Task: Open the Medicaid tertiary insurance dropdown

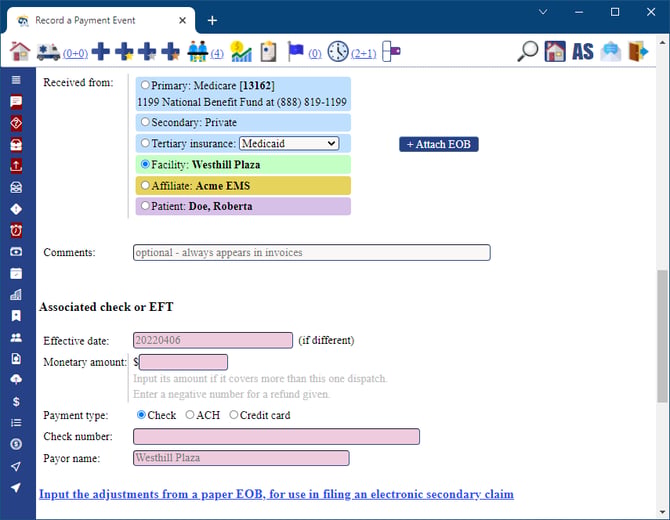Action: [289, 144]
